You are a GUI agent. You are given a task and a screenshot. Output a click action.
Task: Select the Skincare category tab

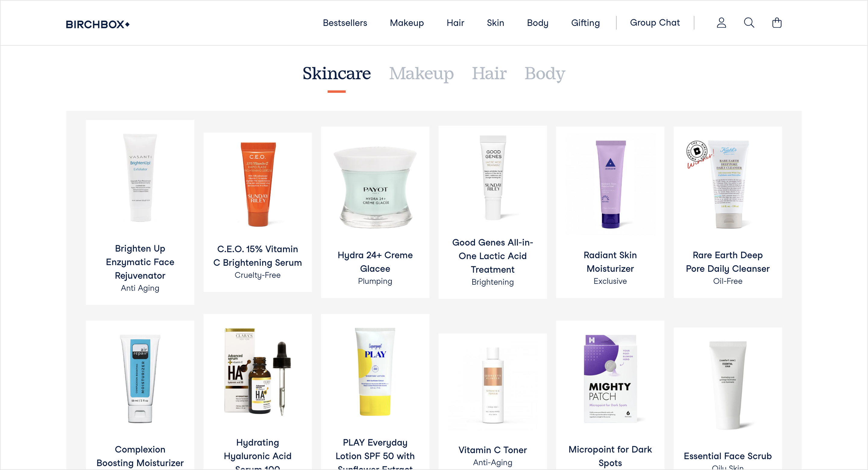(x=336, y=74)
